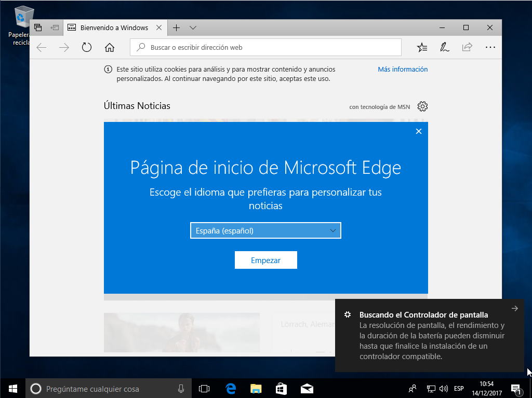Add web notes with pen icon
This screenshot has height=398, width=532.
445,47
